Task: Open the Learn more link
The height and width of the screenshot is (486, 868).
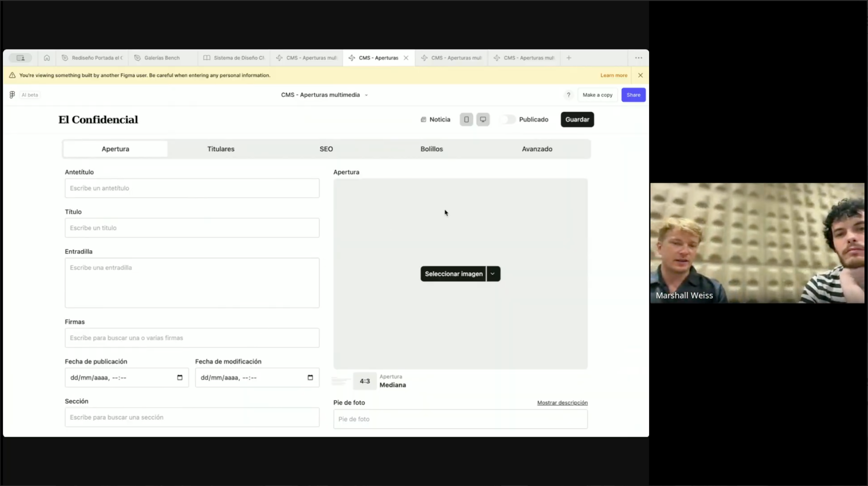Action: pos(614,75)
